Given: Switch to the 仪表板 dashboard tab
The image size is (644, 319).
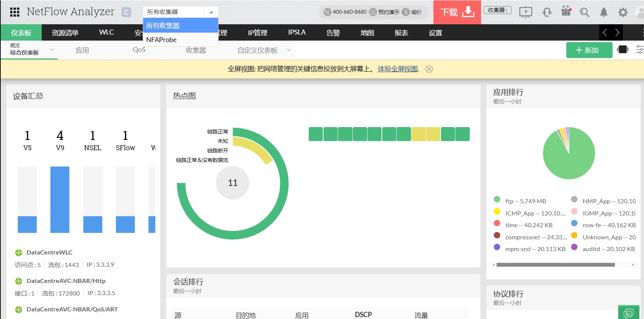Looking at the screenshot, I should (21, 33).
